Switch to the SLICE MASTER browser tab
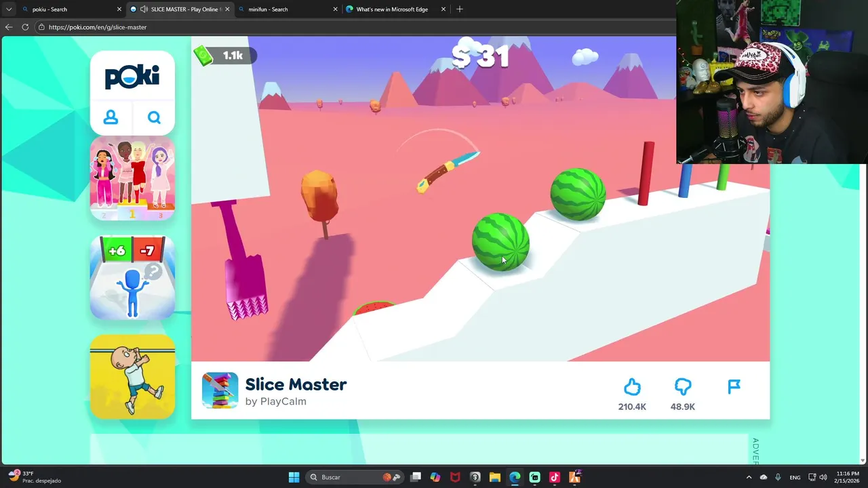The width and height of the screenshot is (868, 488). [180, 9]
